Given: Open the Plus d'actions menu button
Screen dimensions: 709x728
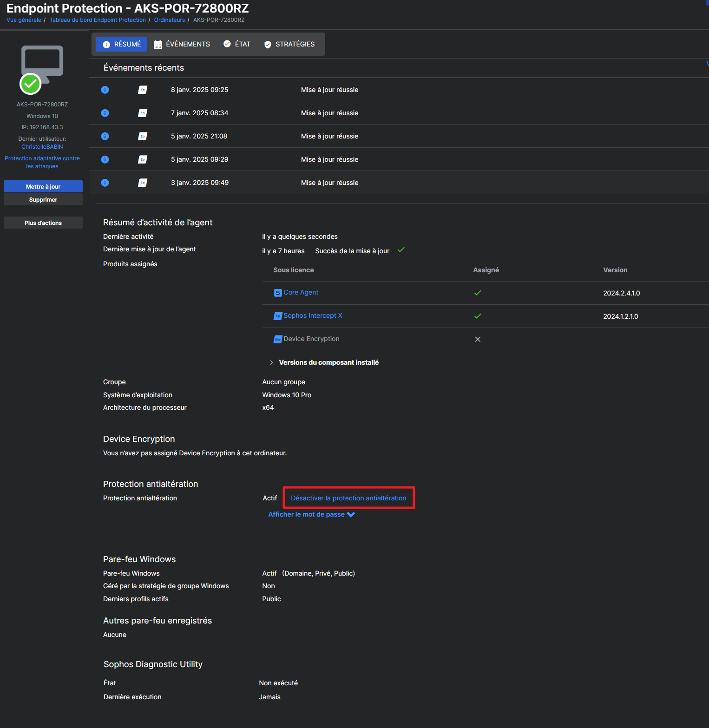Looking at the screenshot, I should tap(43, 223).
